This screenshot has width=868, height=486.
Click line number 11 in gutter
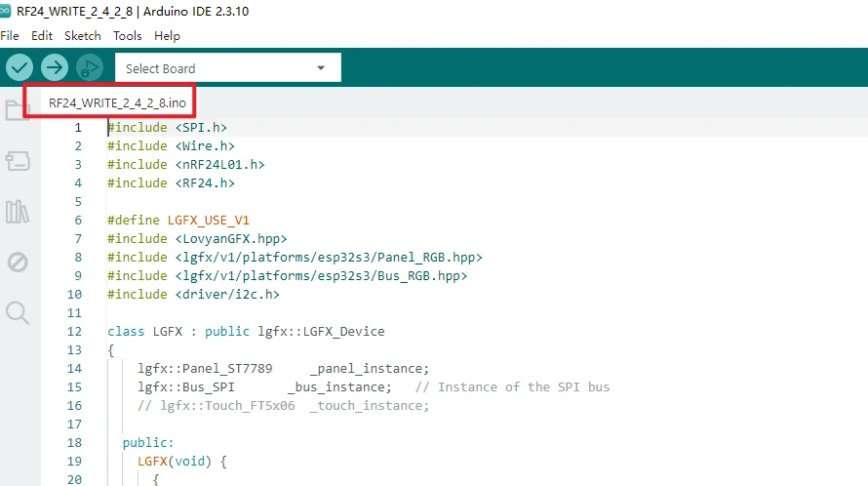[x=74, y=313]
